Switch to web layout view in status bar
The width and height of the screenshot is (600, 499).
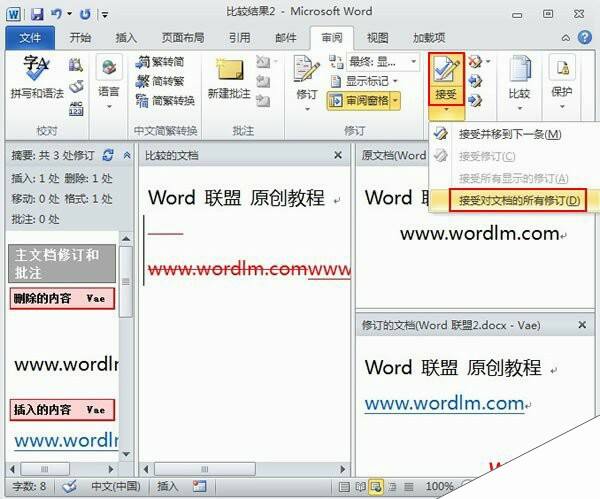coord(376,487)
